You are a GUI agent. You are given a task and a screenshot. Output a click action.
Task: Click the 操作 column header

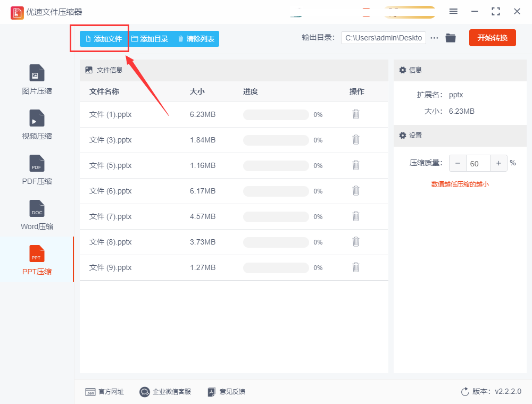coord(356,91)
